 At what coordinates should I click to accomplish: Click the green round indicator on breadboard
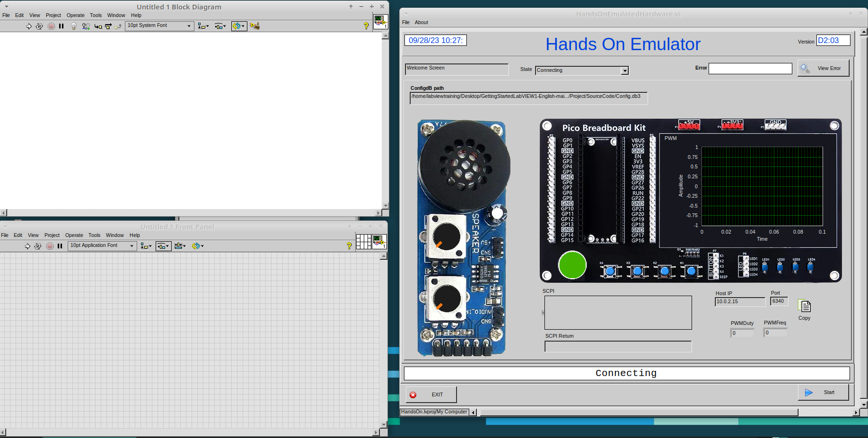[572, 265]
